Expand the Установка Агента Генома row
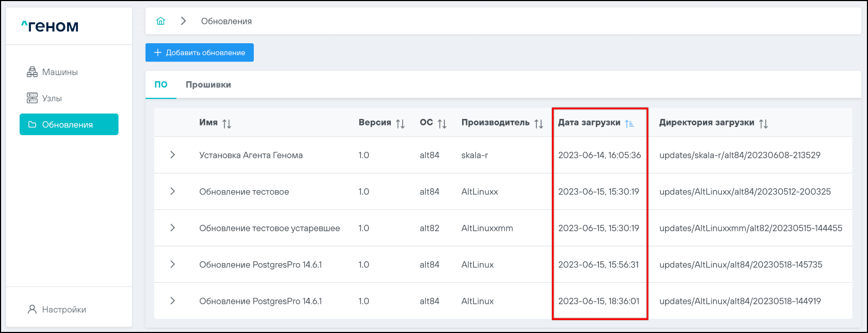 173,155
